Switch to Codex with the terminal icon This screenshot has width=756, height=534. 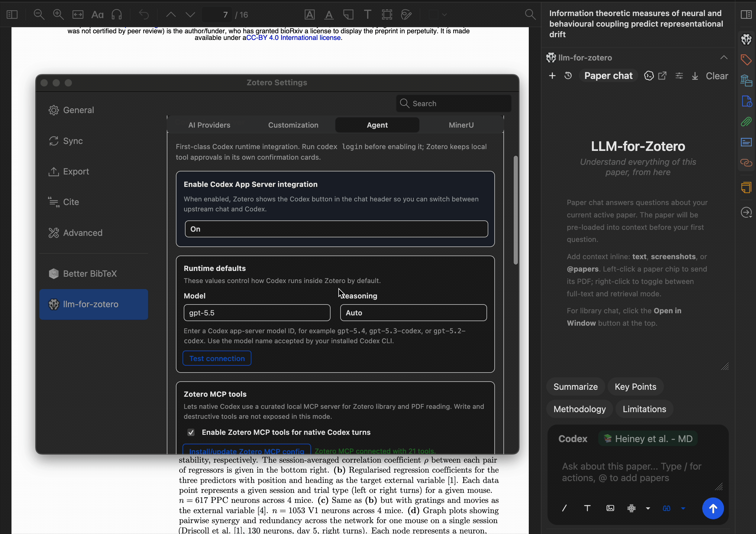click(649, 76)
